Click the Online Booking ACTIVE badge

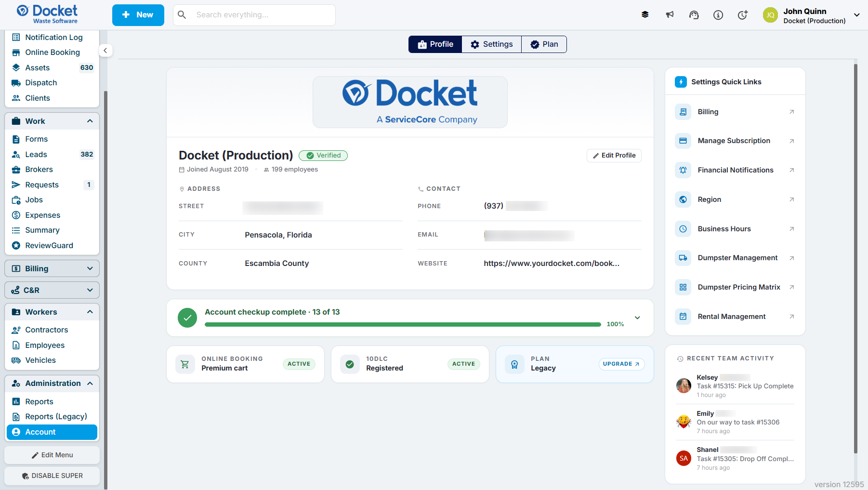point(299,364)
